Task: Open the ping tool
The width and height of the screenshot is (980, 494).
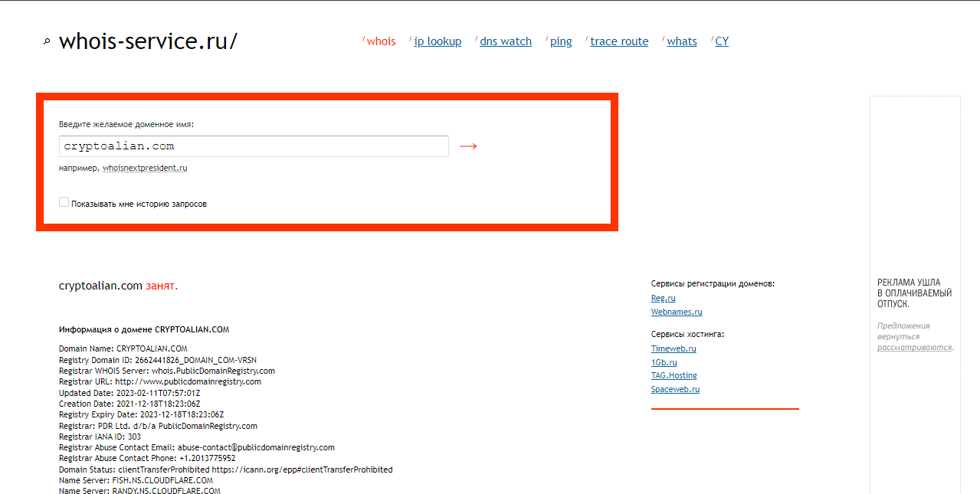Action: pos(561,41)
